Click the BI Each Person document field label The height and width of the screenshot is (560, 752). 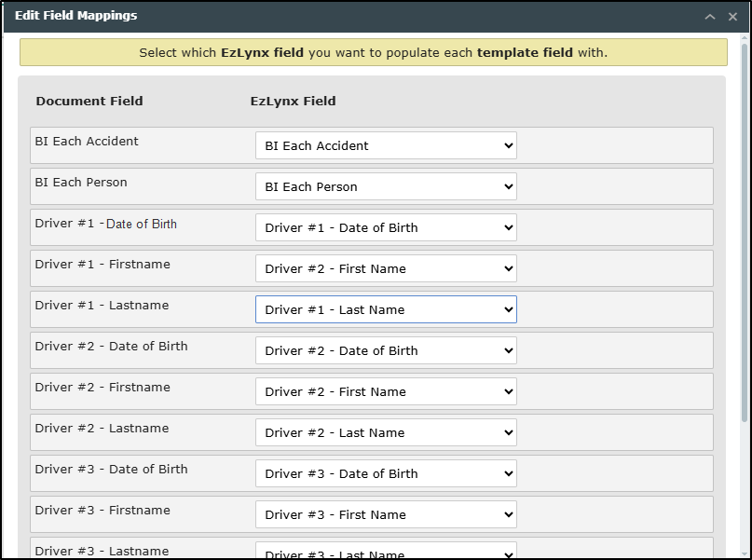coord(81,183)
